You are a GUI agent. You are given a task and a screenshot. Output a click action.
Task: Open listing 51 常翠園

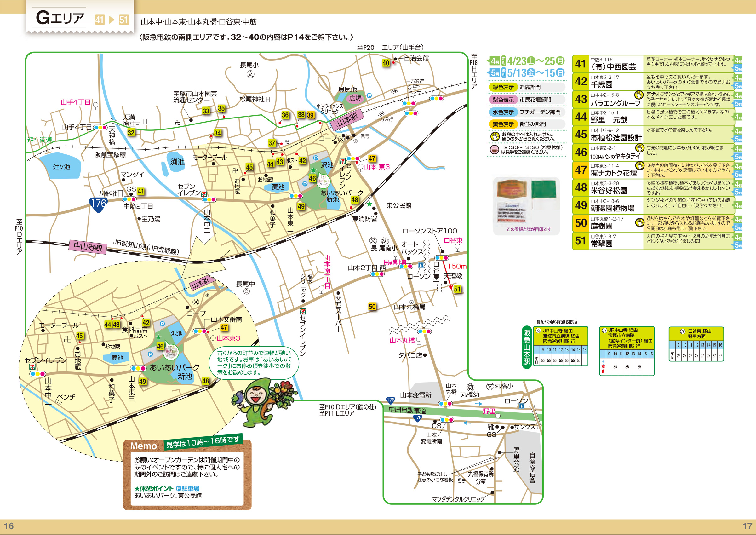(654, 241)
